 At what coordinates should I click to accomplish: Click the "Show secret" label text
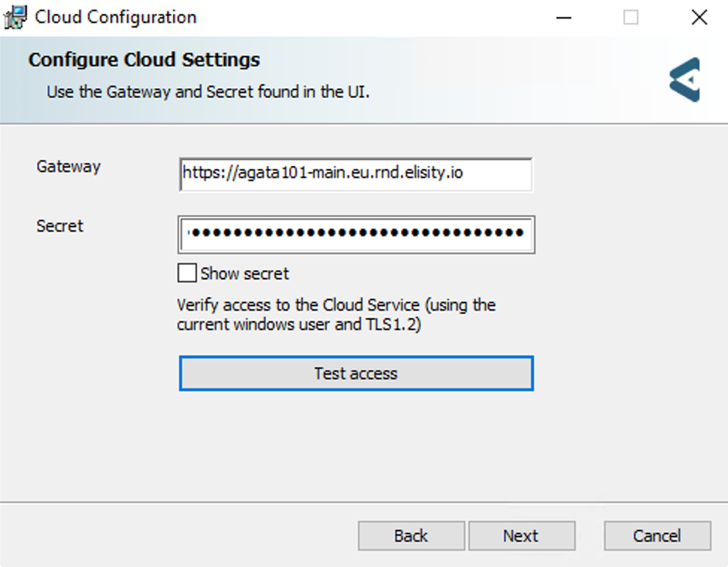[x=245, y=273]
